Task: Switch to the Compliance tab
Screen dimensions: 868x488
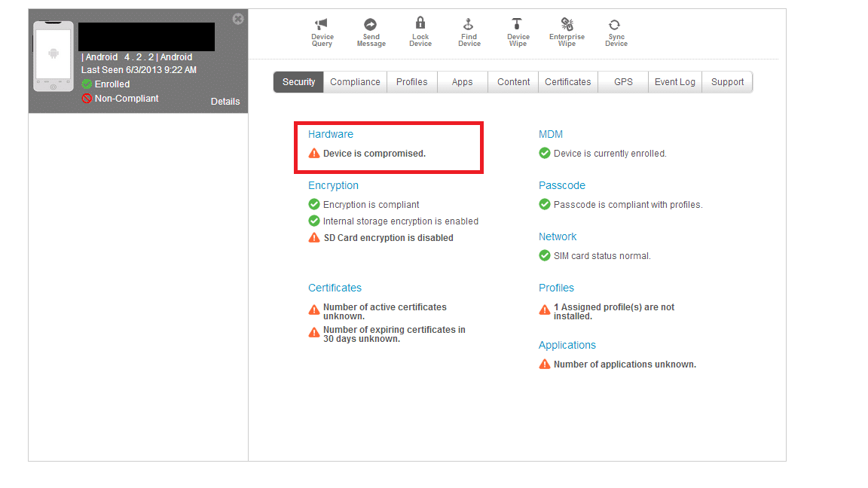Action: (355, 82)
